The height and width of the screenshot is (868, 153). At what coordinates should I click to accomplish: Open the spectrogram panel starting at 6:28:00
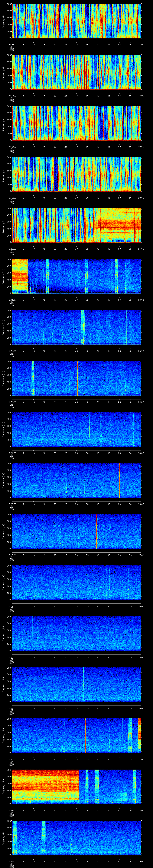point(76,633)
